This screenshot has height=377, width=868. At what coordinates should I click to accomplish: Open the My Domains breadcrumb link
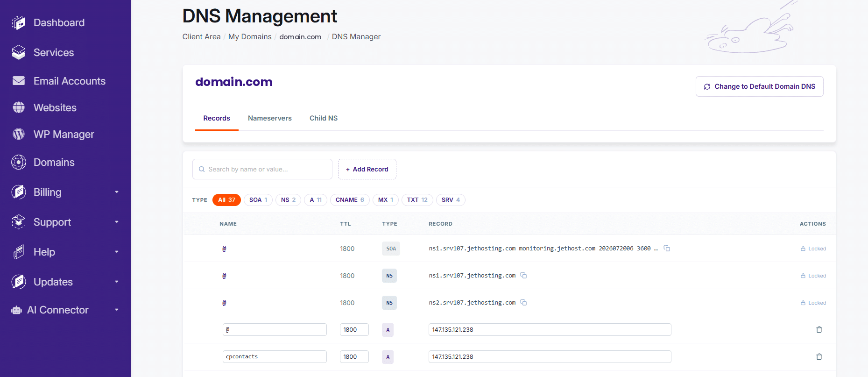[x=250, y=36]
